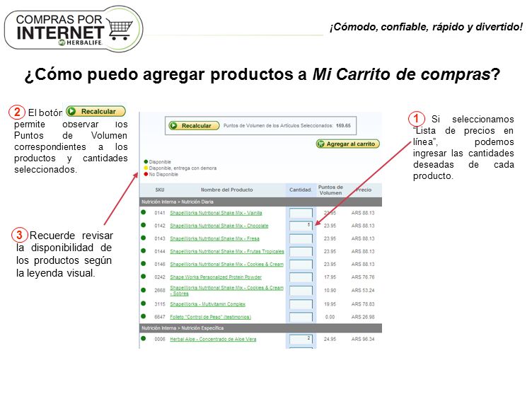Click the green Disponible legend dot
Image resolution: width=532 pixels, height=399 pixels.
click(146, 161)
